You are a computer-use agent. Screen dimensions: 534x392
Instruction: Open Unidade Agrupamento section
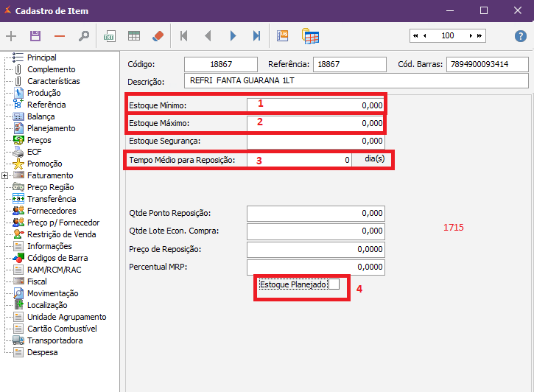67,317
